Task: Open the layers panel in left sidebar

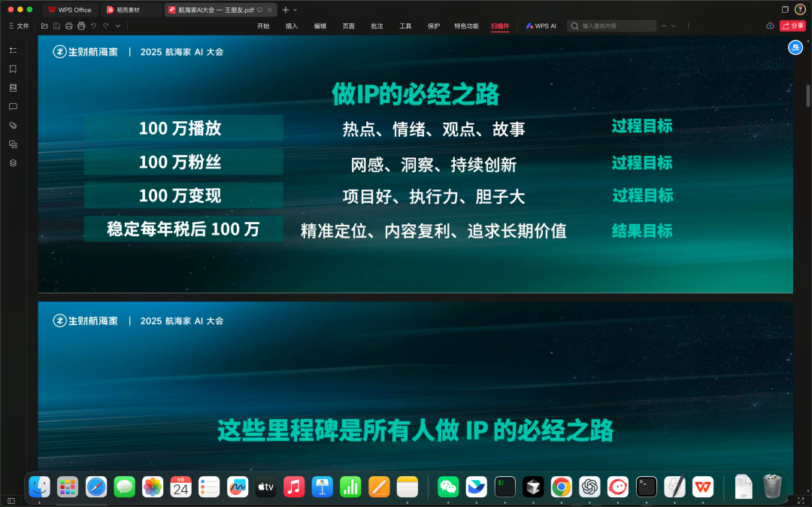Action: pos(13,163)
